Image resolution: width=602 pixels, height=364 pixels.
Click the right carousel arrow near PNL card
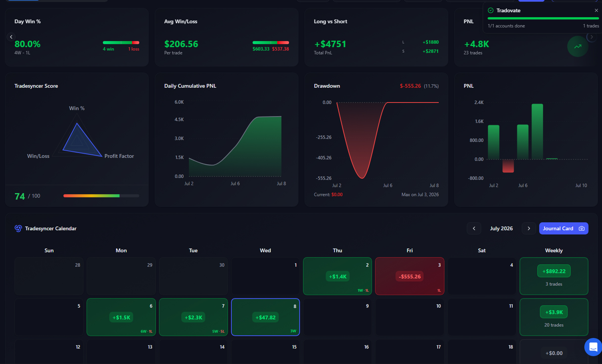[591, 37]
